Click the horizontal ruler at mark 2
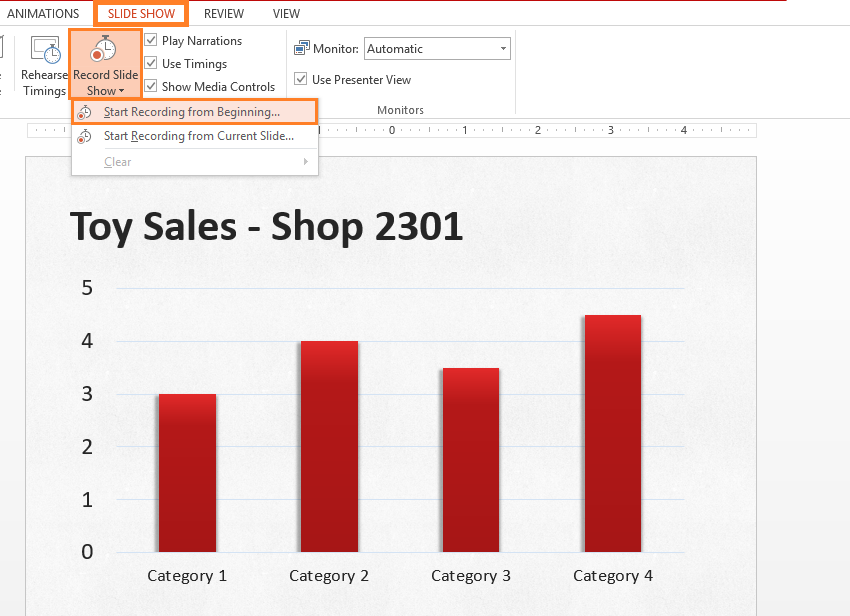 pos(538,130)
